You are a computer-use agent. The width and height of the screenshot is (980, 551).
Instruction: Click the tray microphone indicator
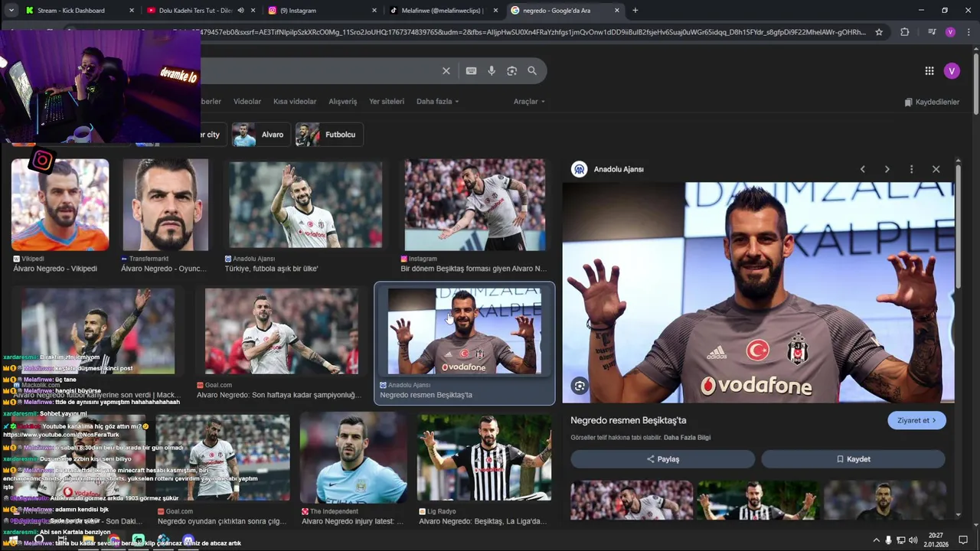pos(888,540)
